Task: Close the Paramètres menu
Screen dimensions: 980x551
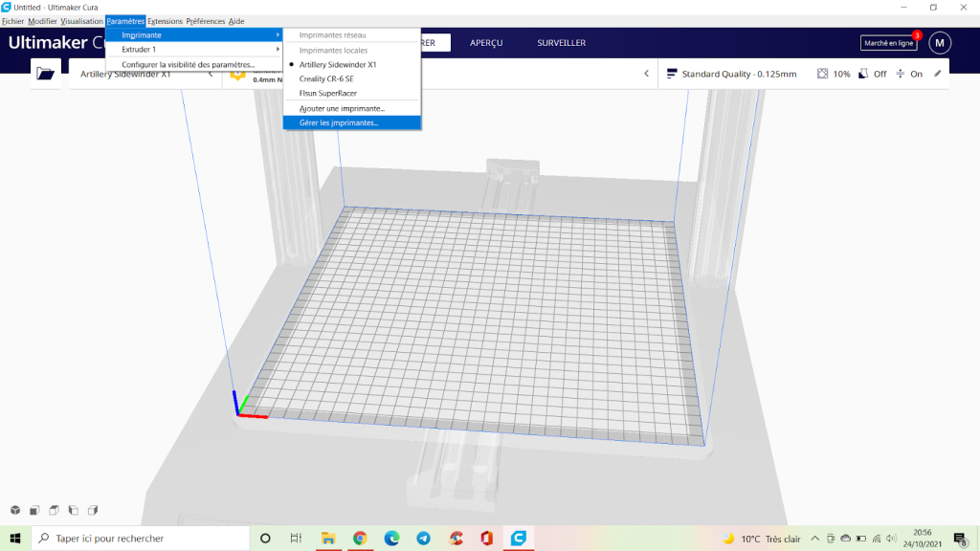Action: click(x=125, y=21)
